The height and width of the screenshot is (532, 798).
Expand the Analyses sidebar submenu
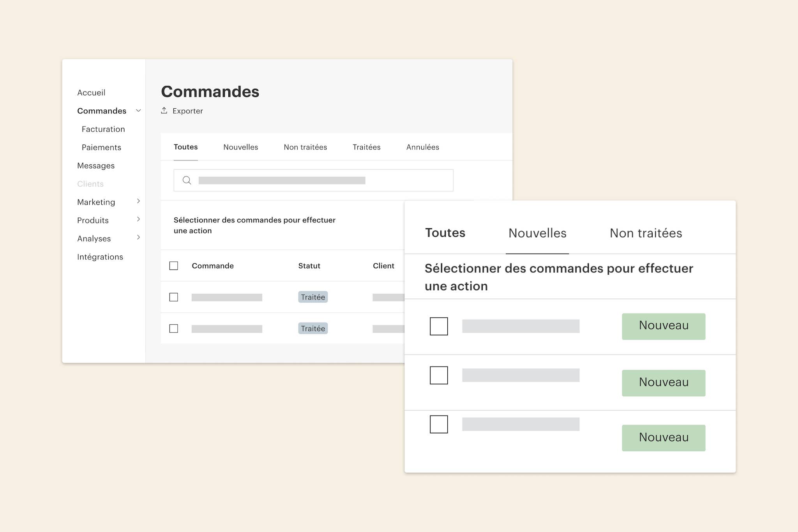(x=138, y=238)
